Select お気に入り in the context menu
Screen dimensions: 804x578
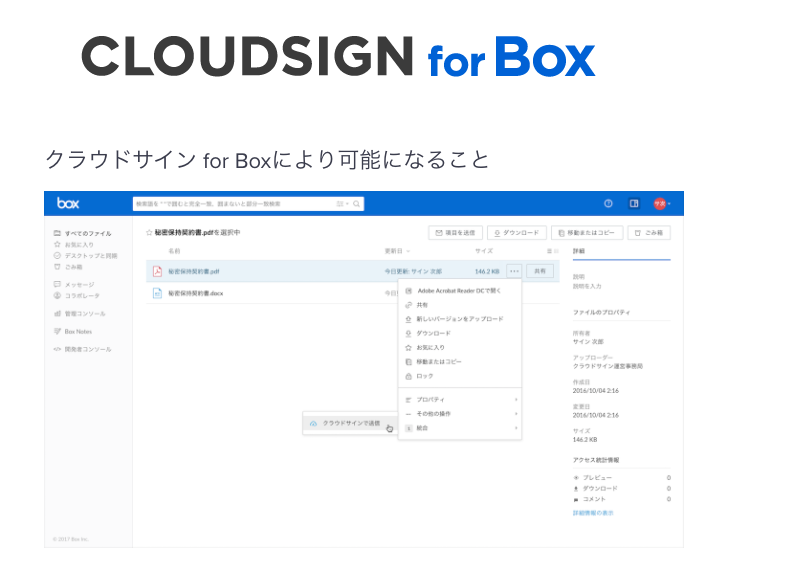(459, 348)
